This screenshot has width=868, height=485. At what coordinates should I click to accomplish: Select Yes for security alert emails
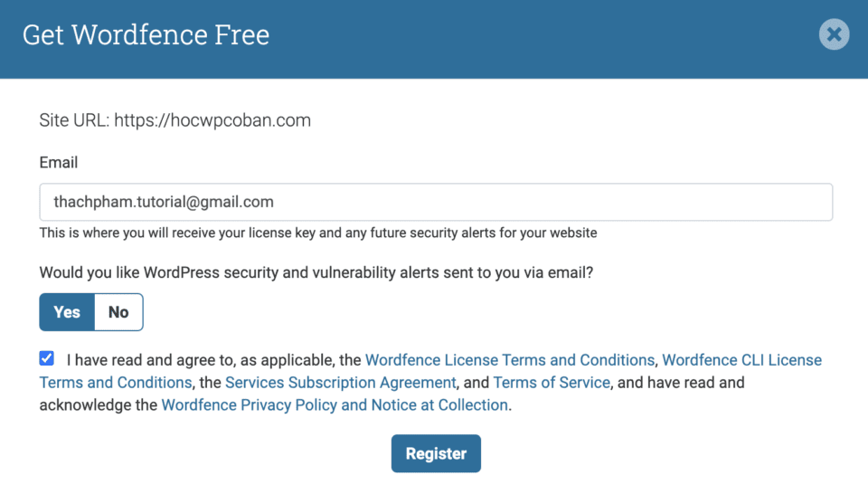click(x=67, y=312)
